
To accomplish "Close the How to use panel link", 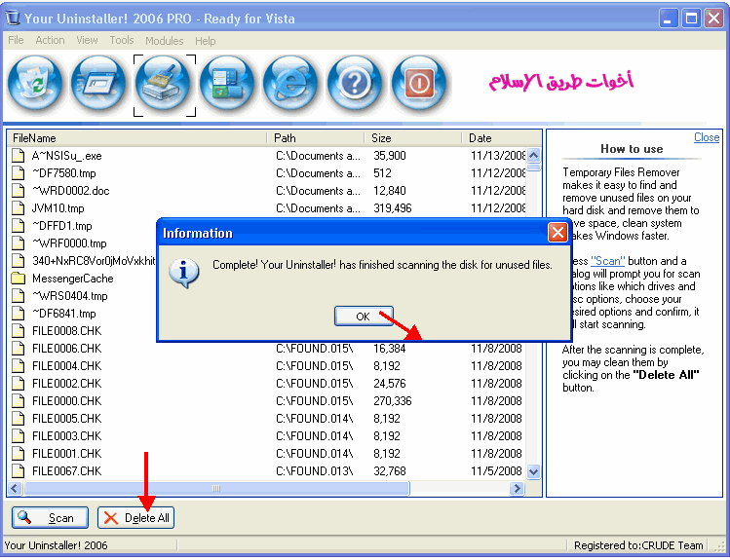I will click(x=707, y=137).
